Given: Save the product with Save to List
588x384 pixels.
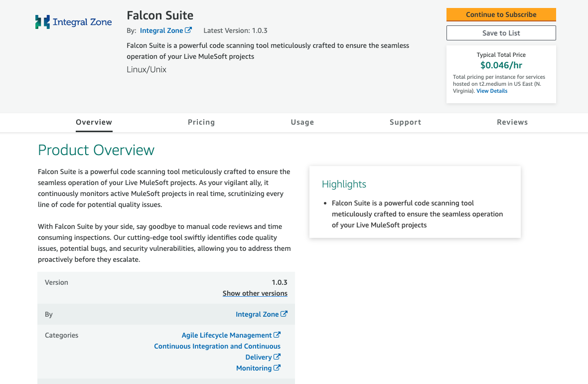Looking at the screenshot, I should pyautogui.click(x=501, y=33).
